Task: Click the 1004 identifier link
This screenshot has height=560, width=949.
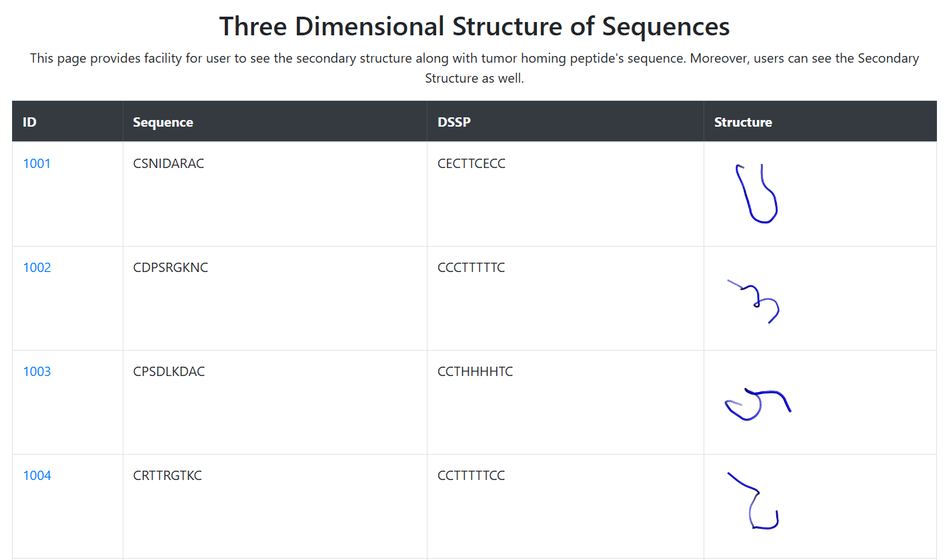Action: 37,475
